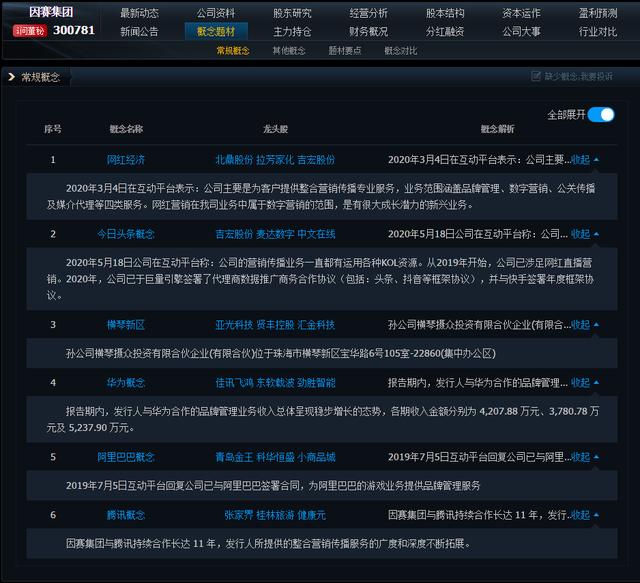Open the 财务概况 menu item

368,31
